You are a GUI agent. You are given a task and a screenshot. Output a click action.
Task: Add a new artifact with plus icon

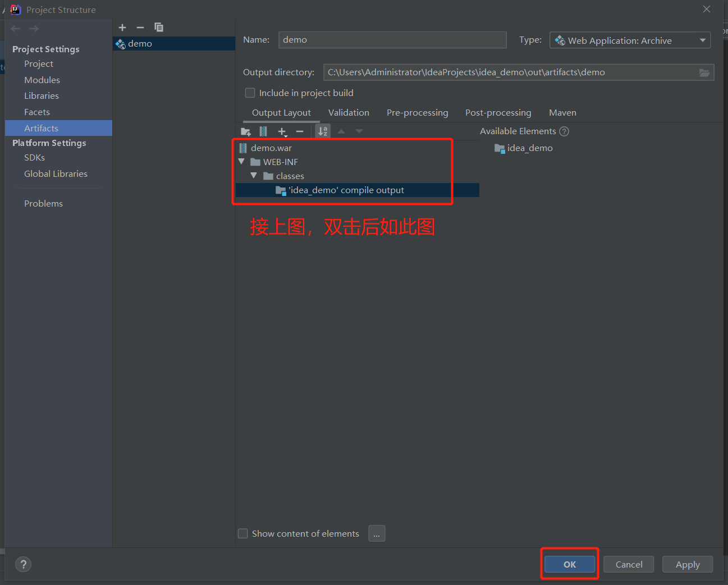tap(122, 28)
